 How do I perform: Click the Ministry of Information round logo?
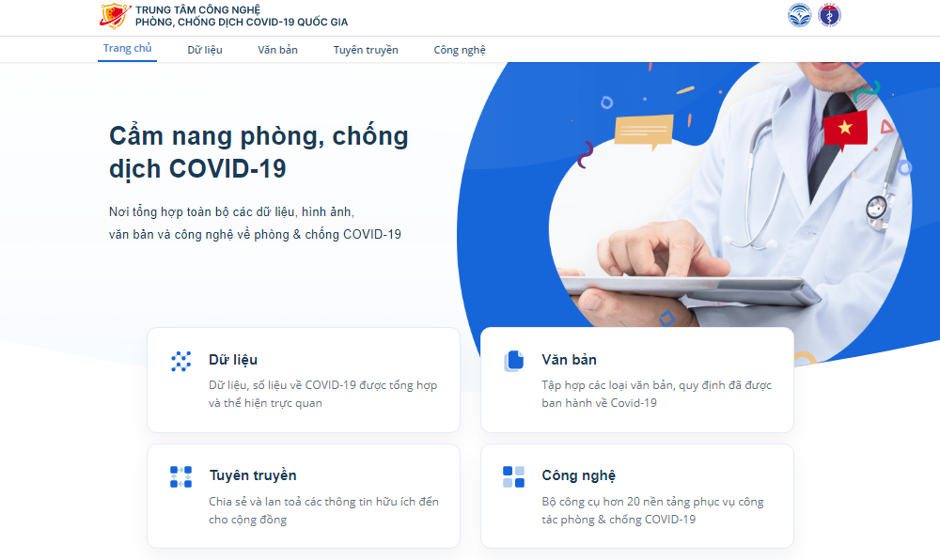(x=799, y=15)
